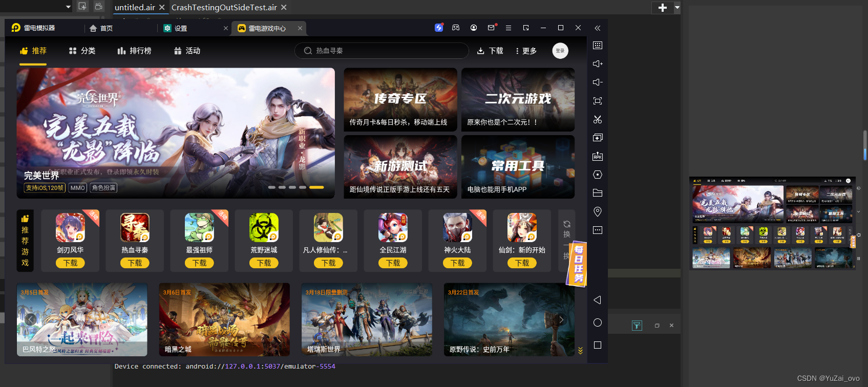Select the active last carousel indicator dot
The height and width of the screenshot is (387, 868).
316,187
